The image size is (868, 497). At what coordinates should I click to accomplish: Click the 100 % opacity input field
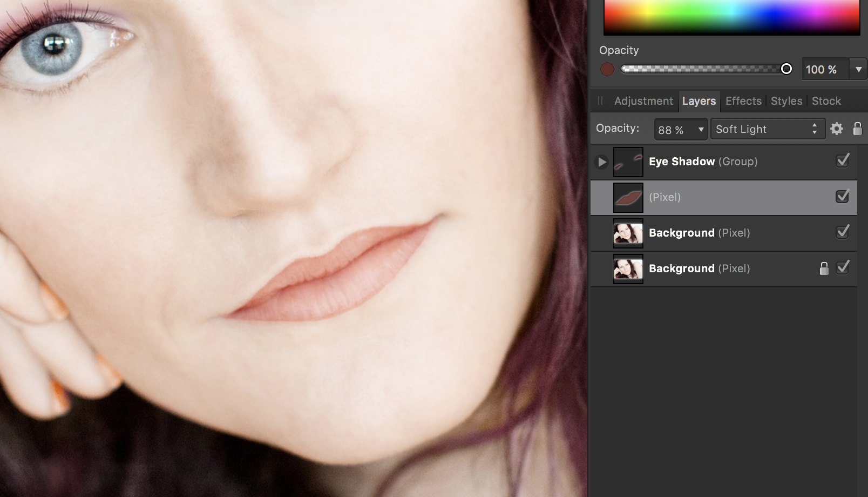click(x=824, y=70)
